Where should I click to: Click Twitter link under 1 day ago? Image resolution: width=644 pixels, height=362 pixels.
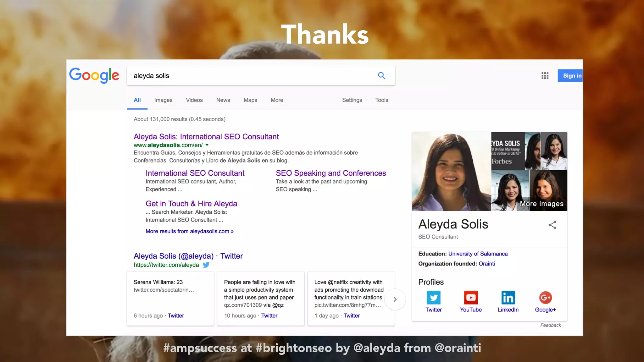[352, 316]
